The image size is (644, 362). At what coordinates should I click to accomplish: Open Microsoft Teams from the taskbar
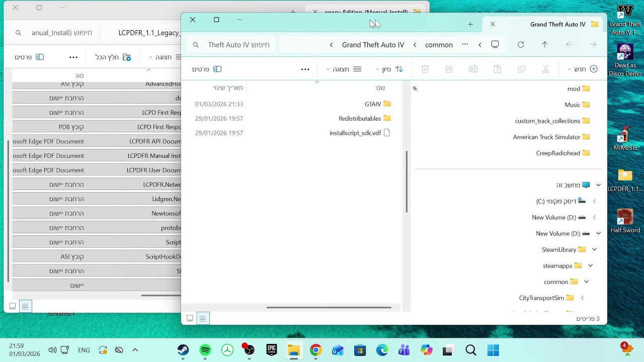tap(405, 350)
